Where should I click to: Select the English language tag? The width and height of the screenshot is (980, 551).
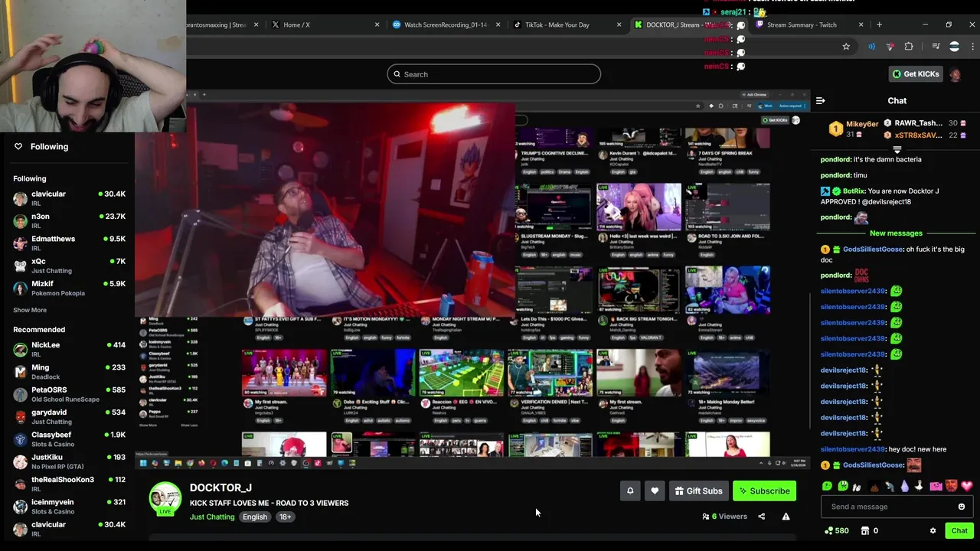click(255, 517)
